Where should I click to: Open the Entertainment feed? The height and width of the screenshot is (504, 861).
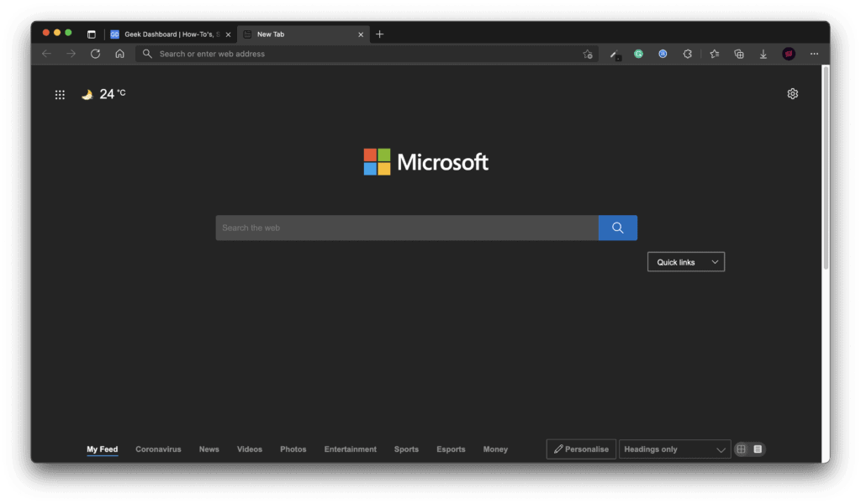351,449
